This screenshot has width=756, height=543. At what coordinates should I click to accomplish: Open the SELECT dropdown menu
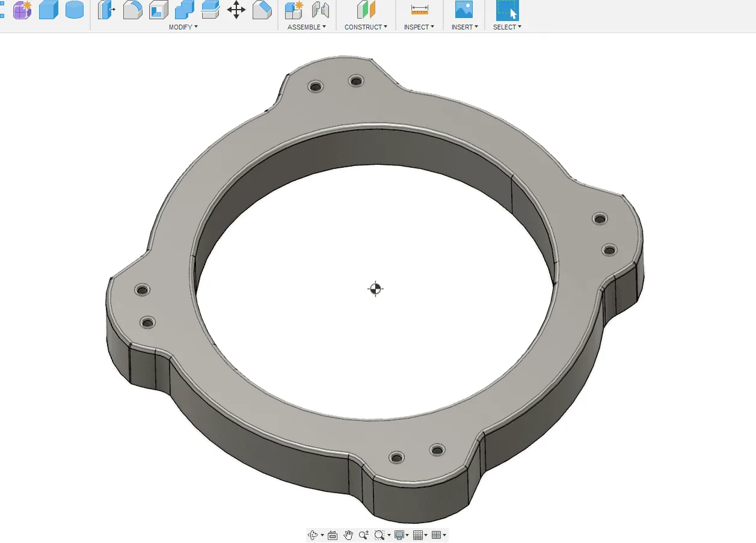point(507,27)
